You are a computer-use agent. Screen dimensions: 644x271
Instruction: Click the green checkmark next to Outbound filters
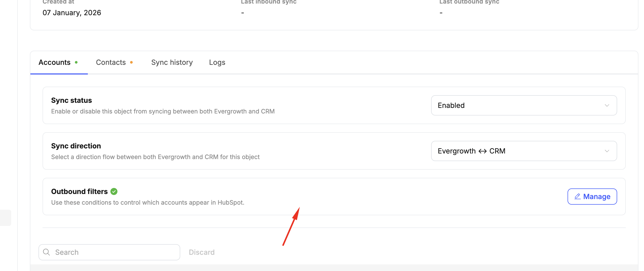tap(114, 191)
